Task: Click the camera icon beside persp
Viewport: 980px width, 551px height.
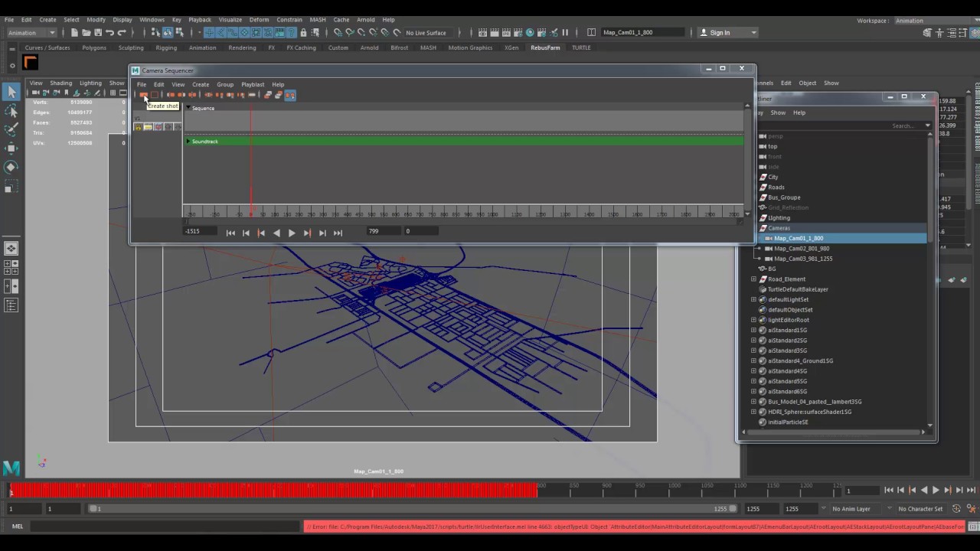Action: (763, 136)
